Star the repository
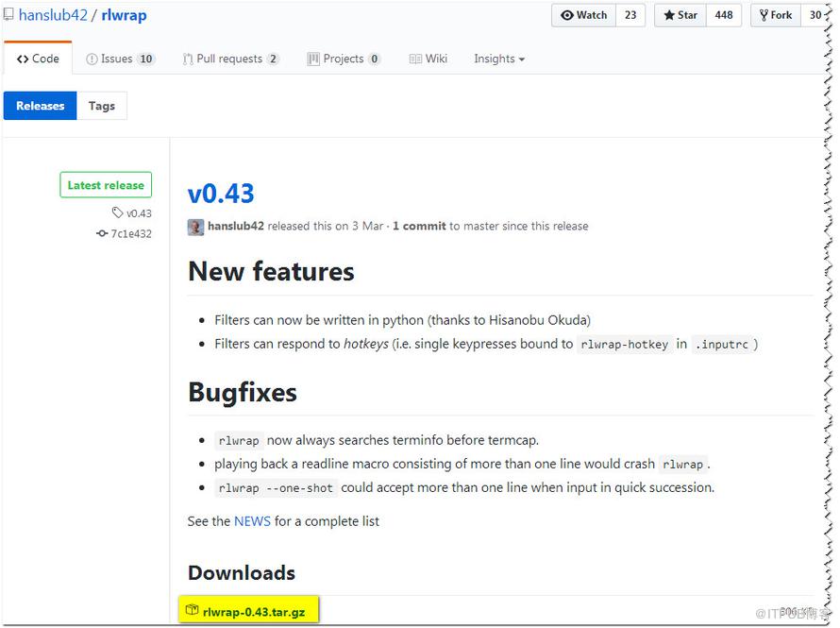The image size is (840, 628). pyautogui.click(x=680, y=15)
